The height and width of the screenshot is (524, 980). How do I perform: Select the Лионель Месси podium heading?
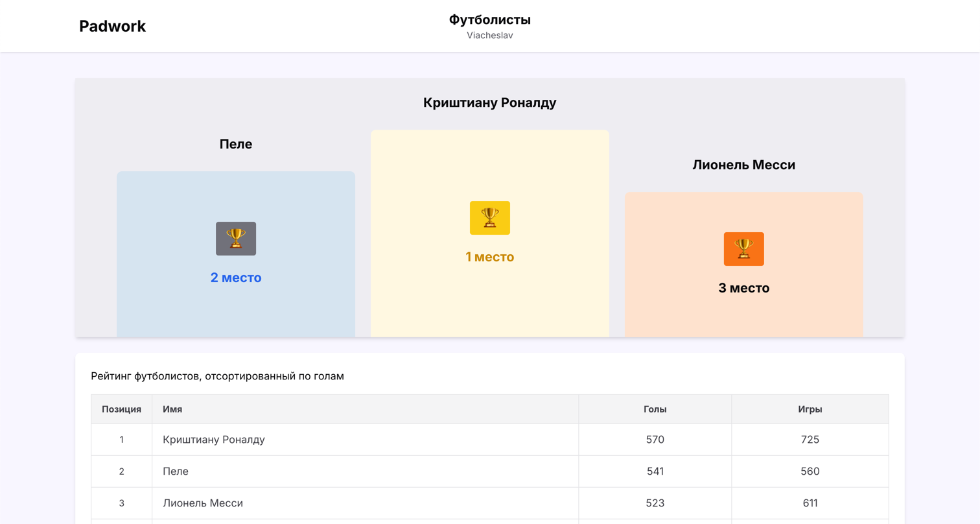point(743,165)
